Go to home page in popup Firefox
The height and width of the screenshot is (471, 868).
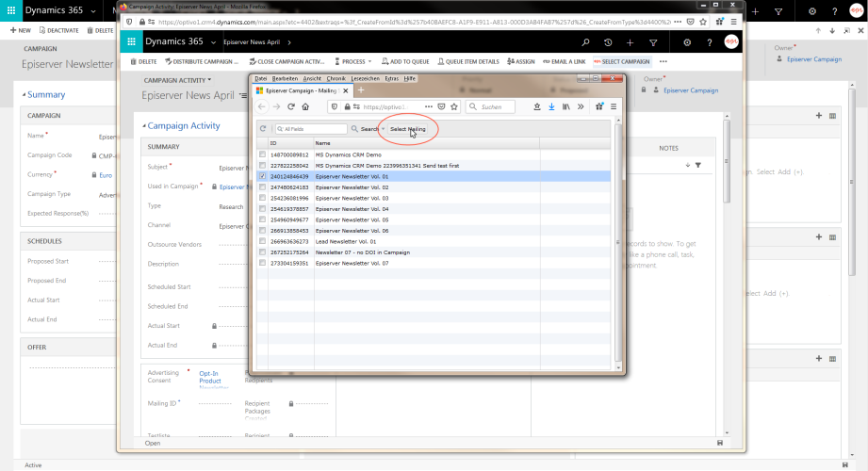tap(305, 106)
